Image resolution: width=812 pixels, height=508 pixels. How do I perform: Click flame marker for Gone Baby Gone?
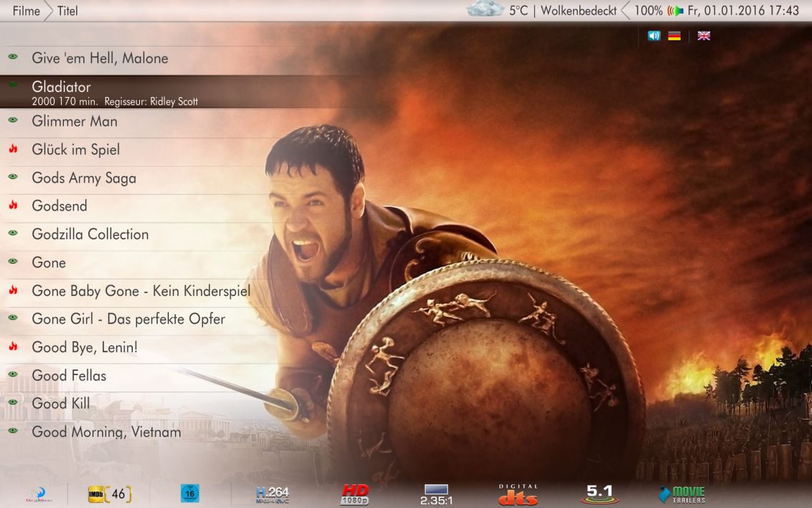tap(13, 290)
